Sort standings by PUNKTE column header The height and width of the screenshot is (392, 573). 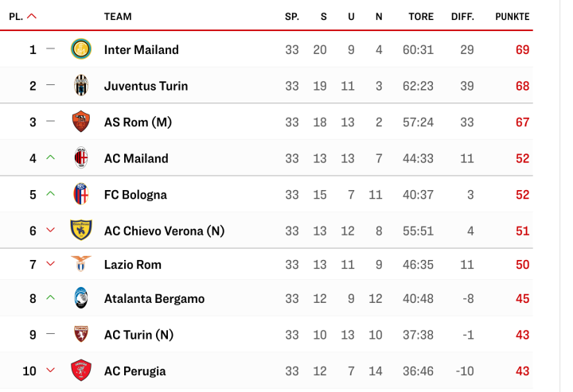pos(512,16)
